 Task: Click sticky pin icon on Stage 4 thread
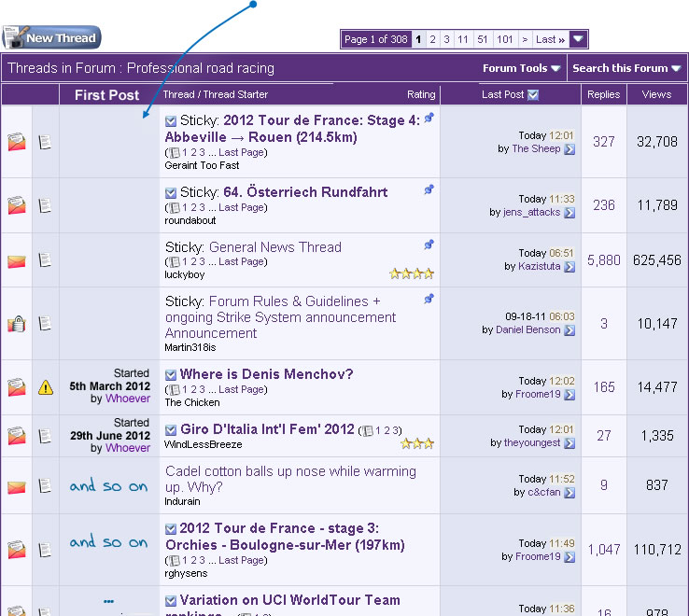point(429,118)
